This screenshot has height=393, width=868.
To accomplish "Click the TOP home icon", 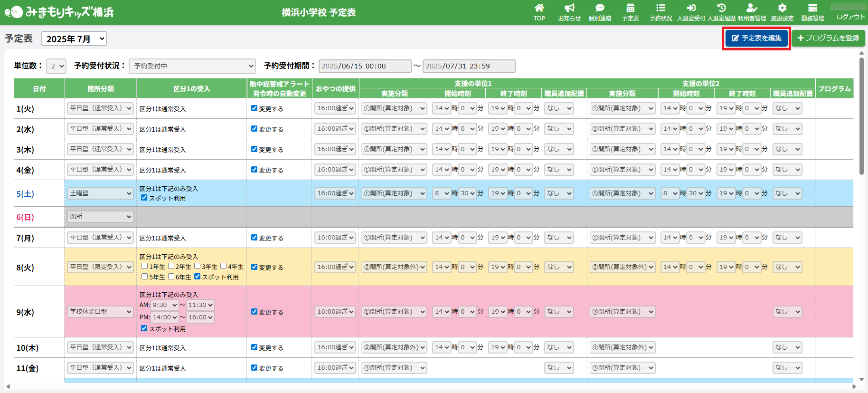I will (x=539, y=8).
